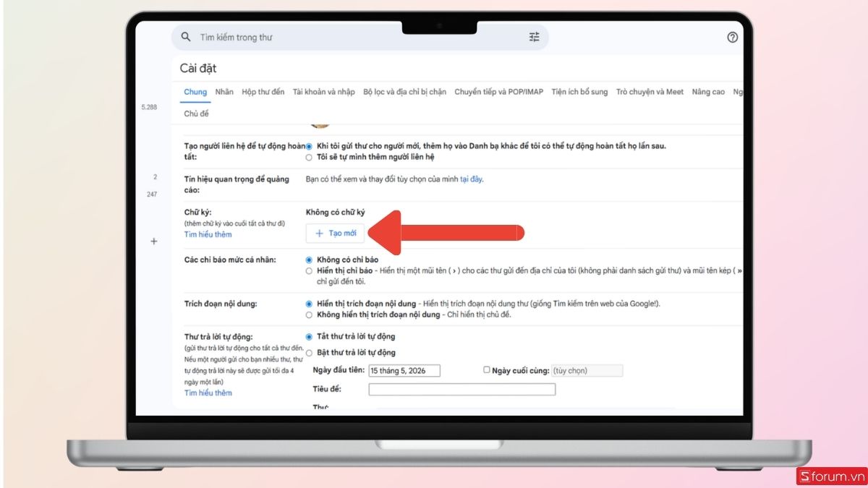Open the Nâng cao tab
Screen dimensions: 868x488
(708, 92)
